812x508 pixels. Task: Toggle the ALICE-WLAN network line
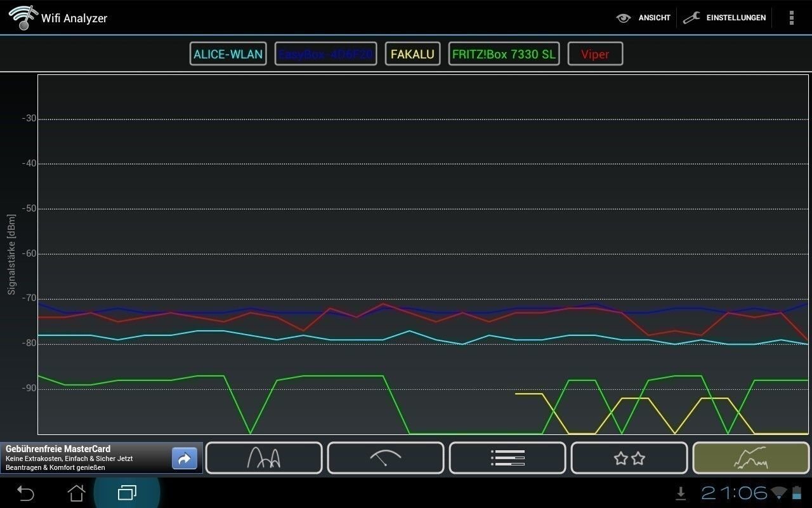pyautogui.click(x=228, y=54)
